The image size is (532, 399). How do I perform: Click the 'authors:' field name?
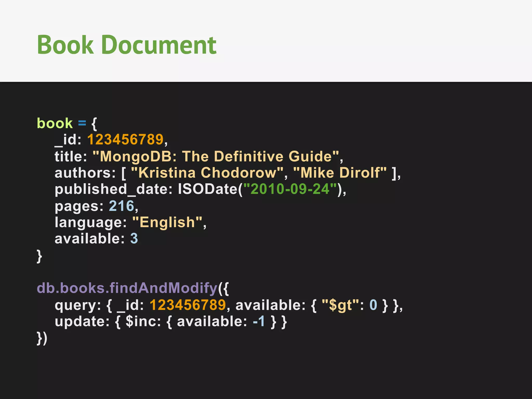click(x=85, y=173)
